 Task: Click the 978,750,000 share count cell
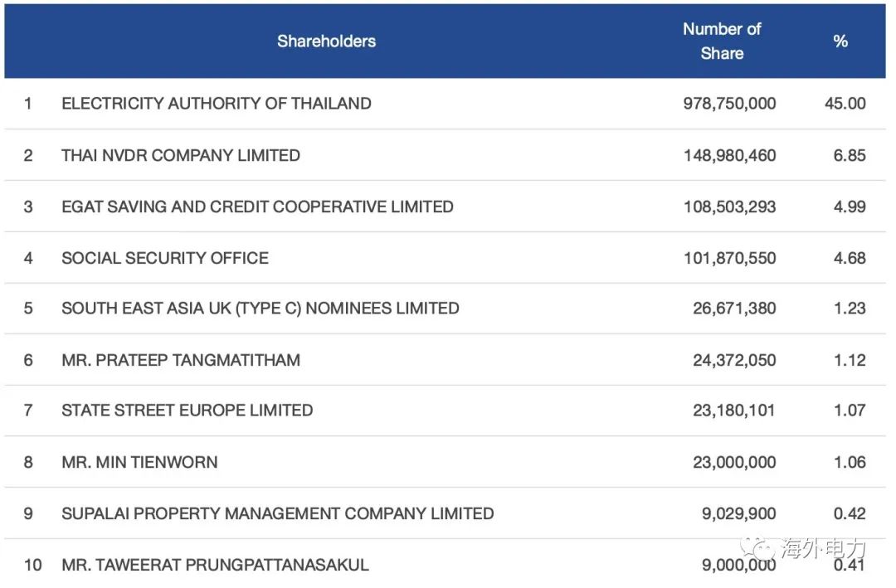[729, 104]
